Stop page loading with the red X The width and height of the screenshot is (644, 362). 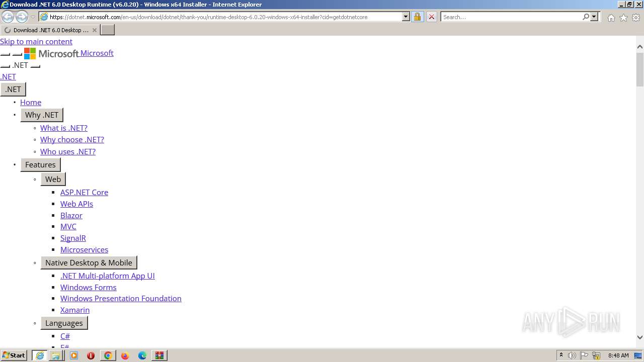click(x=431, y=17)
